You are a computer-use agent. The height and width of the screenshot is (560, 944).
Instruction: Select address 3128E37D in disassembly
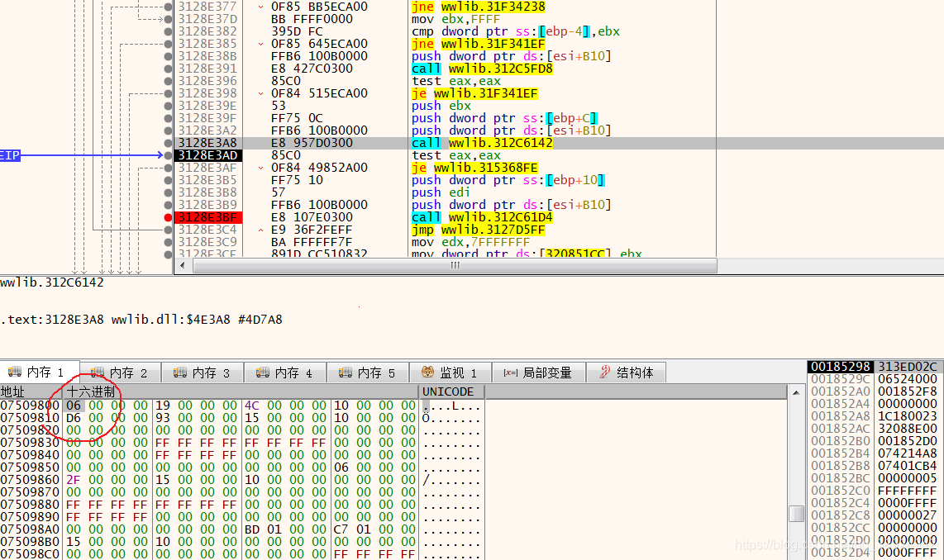(x=207, y=19)
